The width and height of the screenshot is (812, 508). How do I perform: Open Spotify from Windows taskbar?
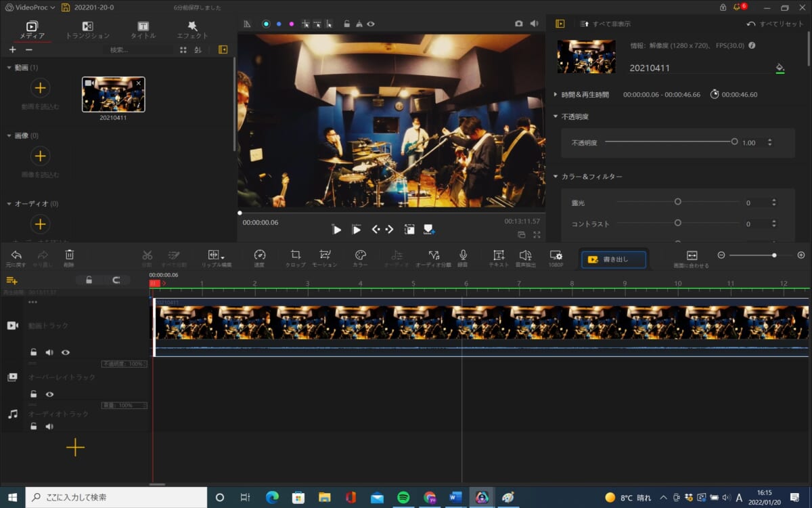click(x=403, y=497)
